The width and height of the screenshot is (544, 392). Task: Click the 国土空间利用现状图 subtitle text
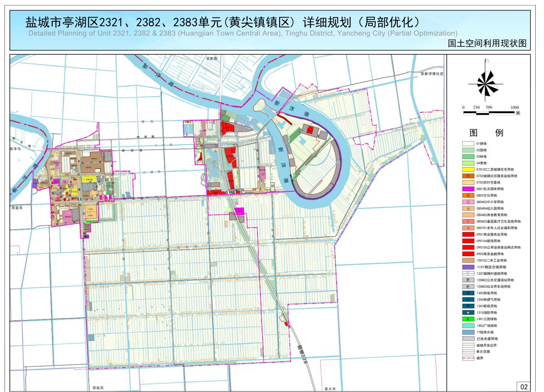point(487,43)
